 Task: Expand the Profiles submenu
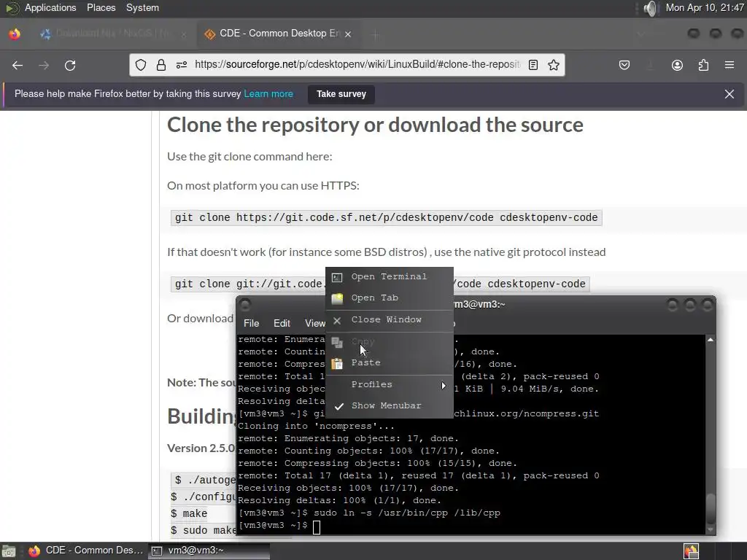tap(390, 384)
